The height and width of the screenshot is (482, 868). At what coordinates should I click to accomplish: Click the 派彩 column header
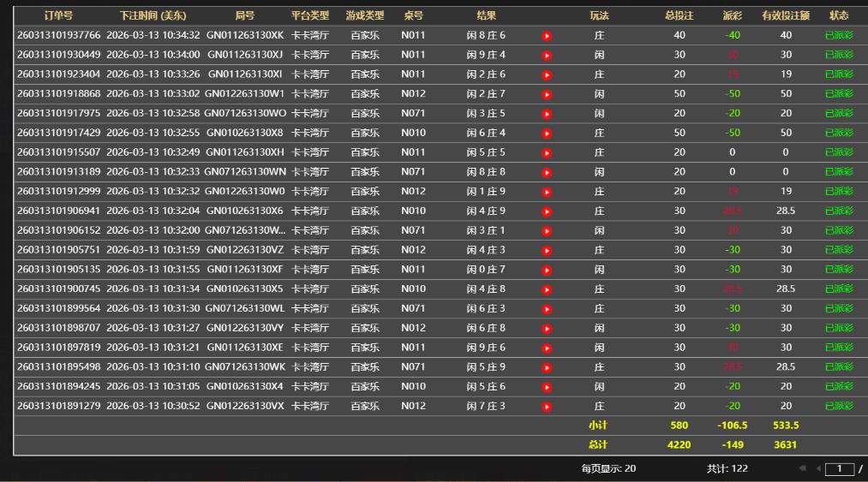pyautogui.click(x=732, y=15)
